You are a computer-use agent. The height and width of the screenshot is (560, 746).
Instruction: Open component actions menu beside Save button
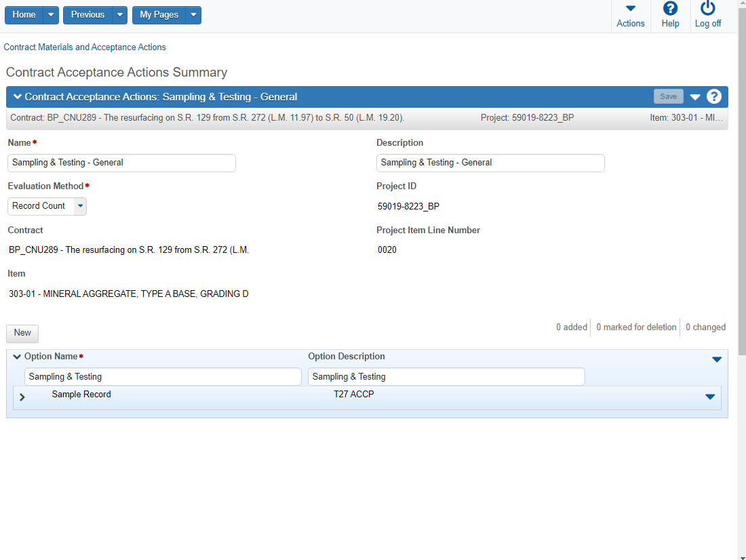tap(694, 97)
